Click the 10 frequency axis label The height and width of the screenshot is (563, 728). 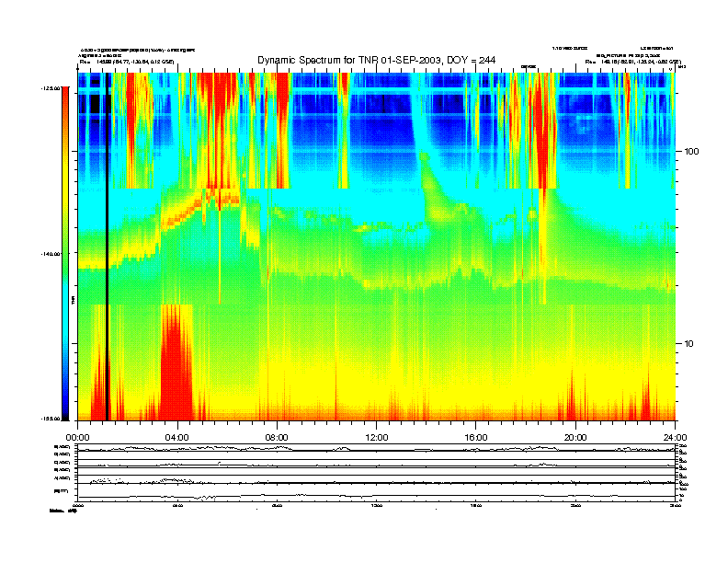[689, 344]
